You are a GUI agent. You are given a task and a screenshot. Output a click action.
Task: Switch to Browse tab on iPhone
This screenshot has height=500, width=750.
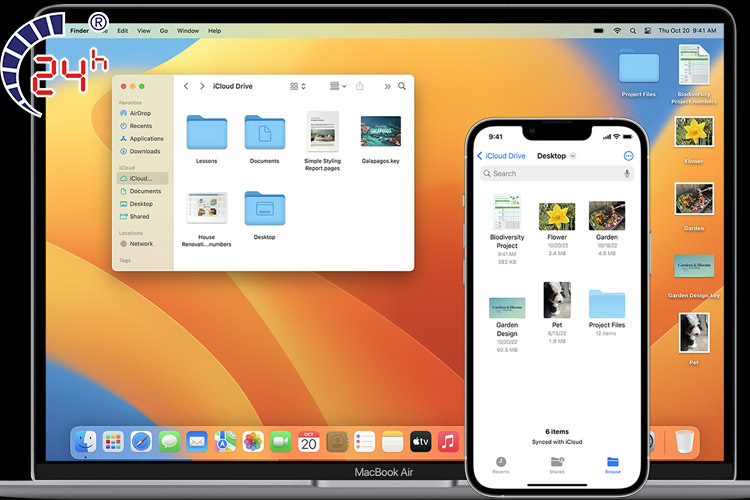[x=613, y=465]
